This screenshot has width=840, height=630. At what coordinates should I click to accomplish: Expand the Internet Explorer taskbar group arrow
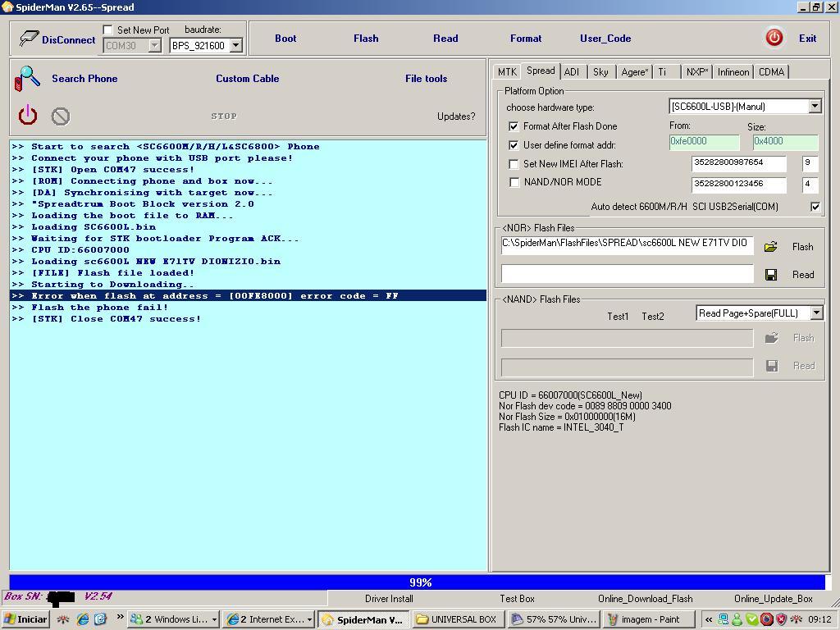309,619
